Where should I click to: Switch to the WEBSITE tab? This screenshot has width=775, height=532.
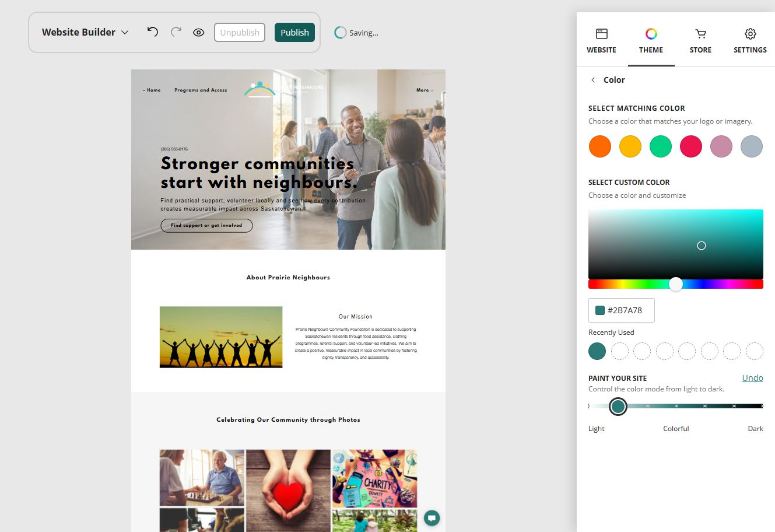pos(601,41)
